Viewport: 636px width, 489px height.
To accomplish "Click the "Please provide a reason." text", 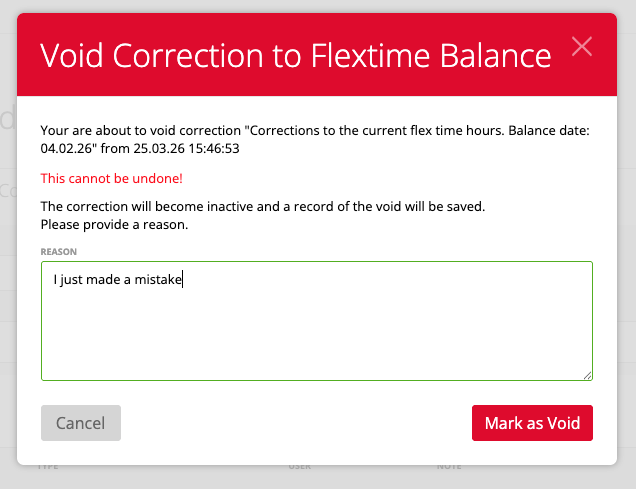I will [x=114, y=224].
